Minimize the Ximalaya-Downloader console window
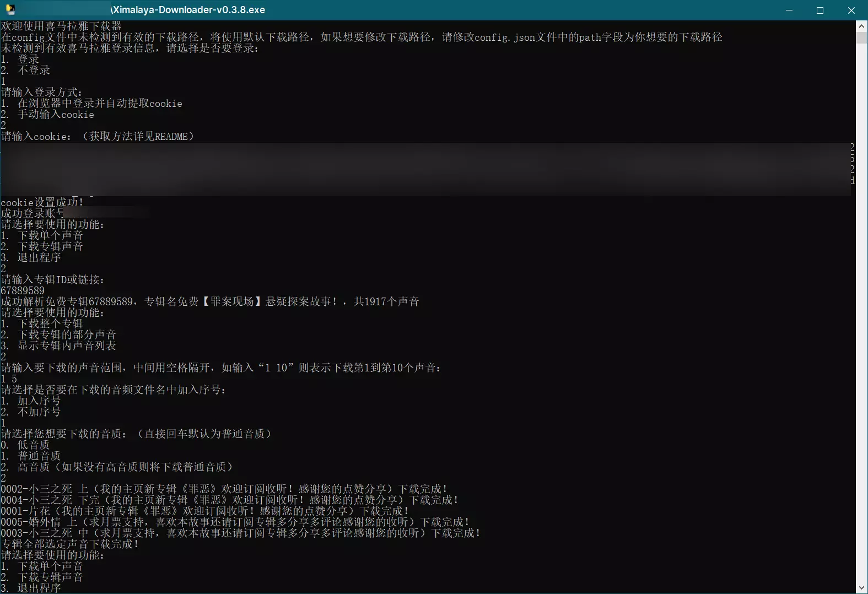 [x=789, y=10]
